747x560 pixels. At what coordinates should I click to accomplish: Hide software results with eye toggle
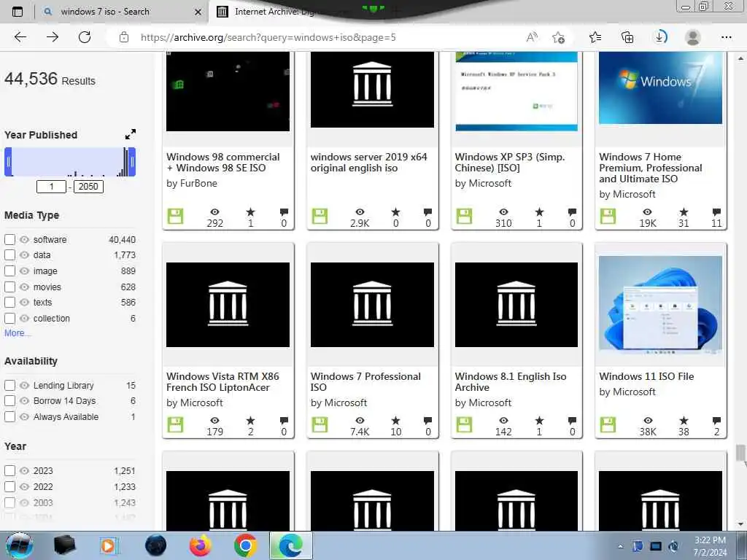pyautogui.click(x=24, y=239)
